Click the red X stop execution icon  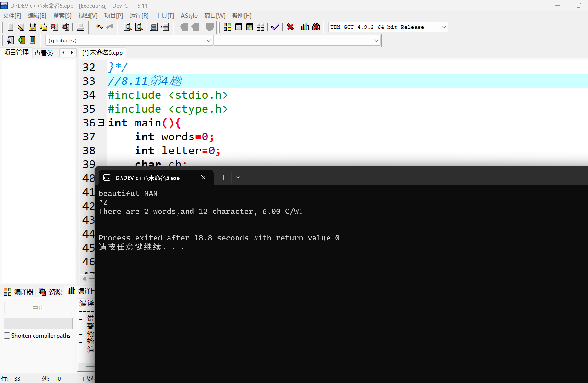point(290,27)
